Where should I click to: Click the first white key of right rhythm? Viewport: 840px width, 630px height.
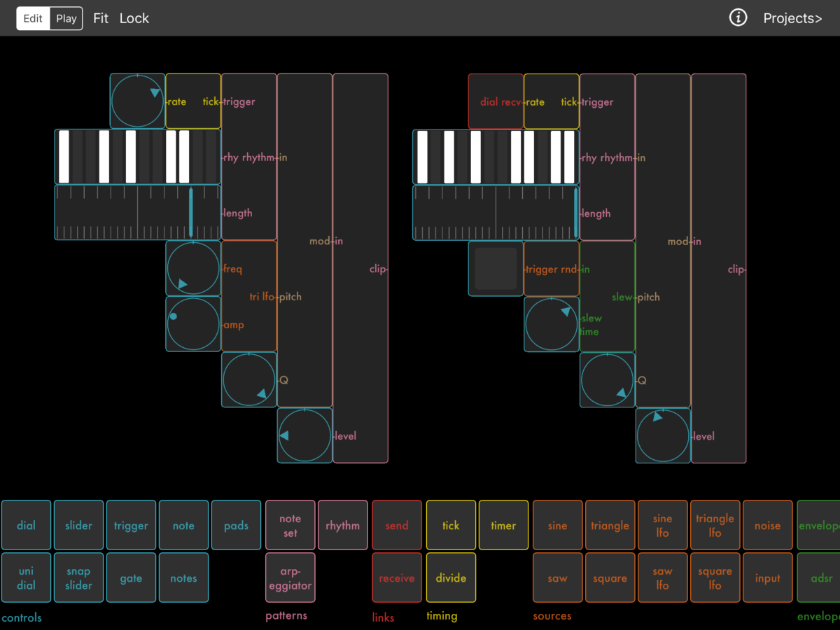(x=422, y=157)
